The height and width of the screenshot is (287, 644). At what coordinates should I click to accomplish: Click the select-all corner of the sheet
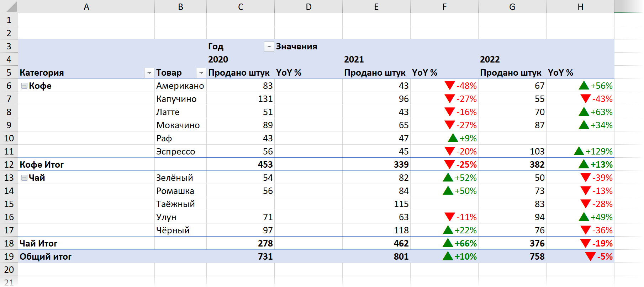click(9, 7)
